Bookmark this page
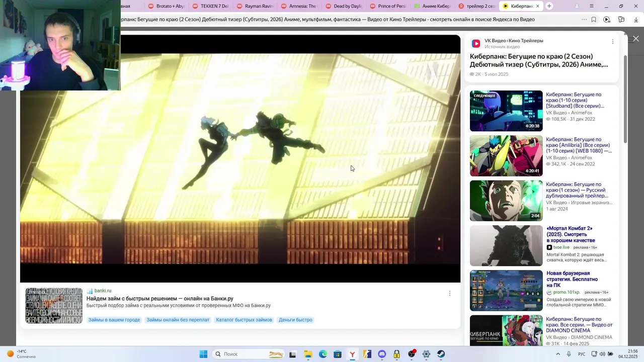Screen dimensions: 644x362 coord(594,20)
